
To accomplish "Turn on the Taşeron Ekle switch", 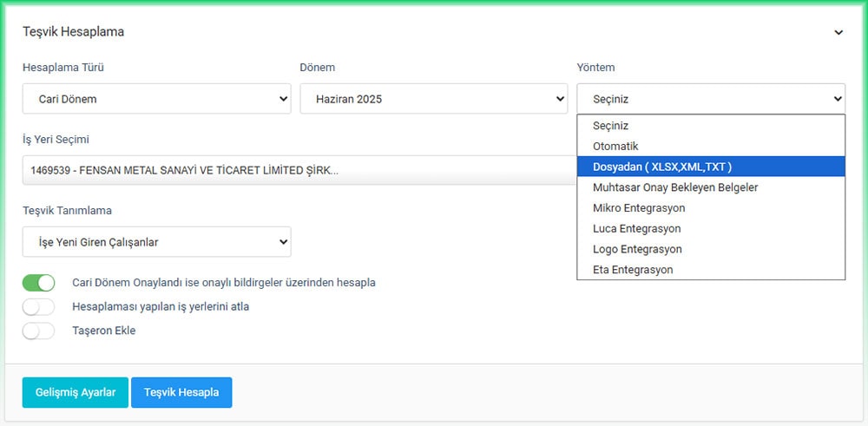I will [39, 331].
